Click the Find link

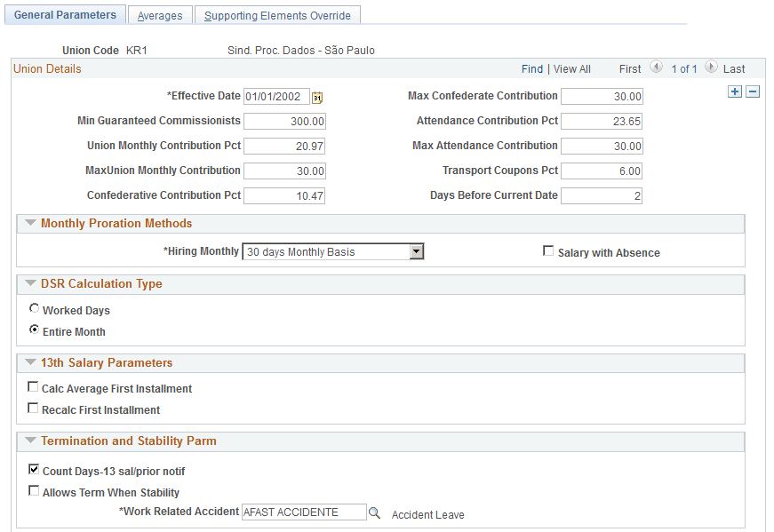532,69
